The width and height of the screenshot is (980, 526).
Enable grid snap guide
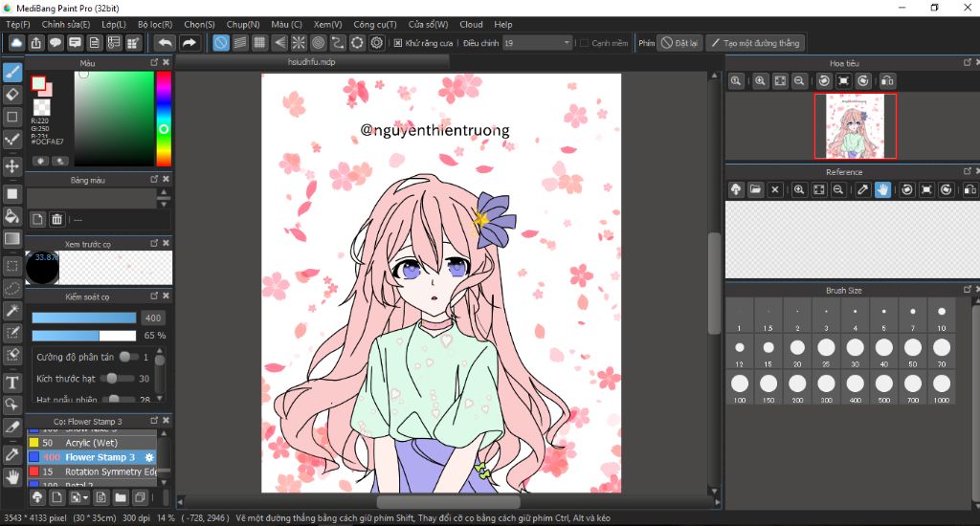(259, 42)
